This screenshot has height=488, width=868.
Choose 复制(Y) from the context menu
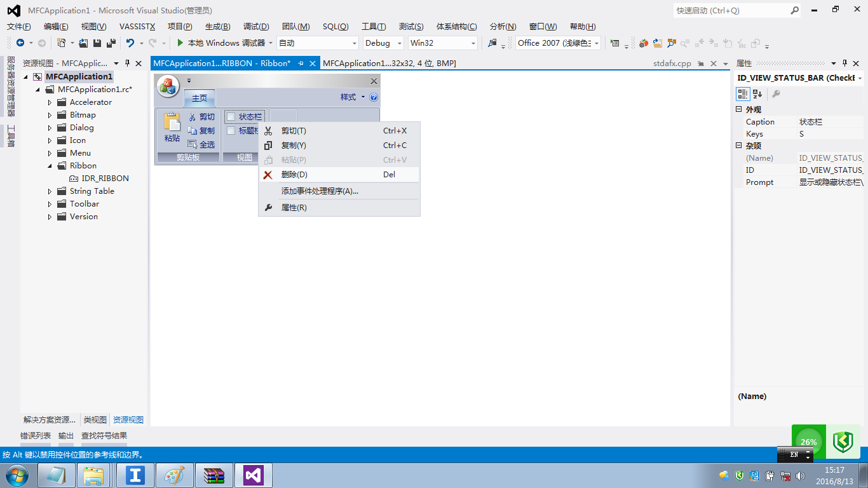click(x=339, y=146)
